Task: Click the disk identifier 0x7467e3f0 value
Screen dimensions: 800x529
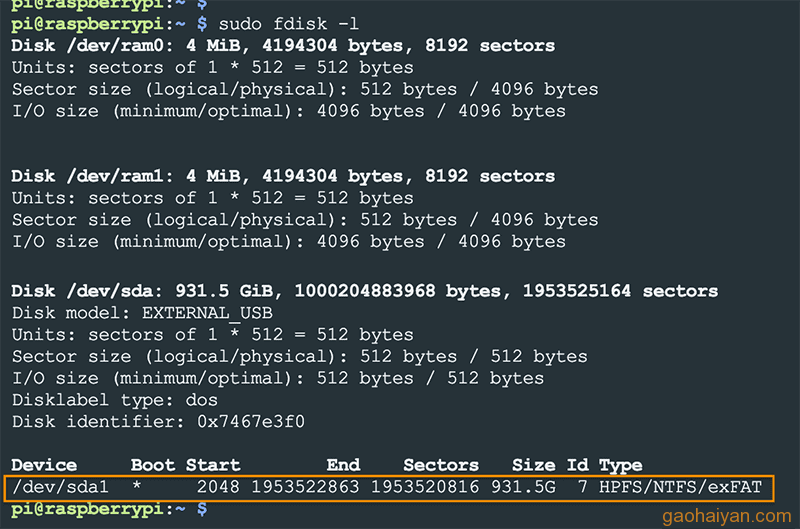Action: click(251, 422)
